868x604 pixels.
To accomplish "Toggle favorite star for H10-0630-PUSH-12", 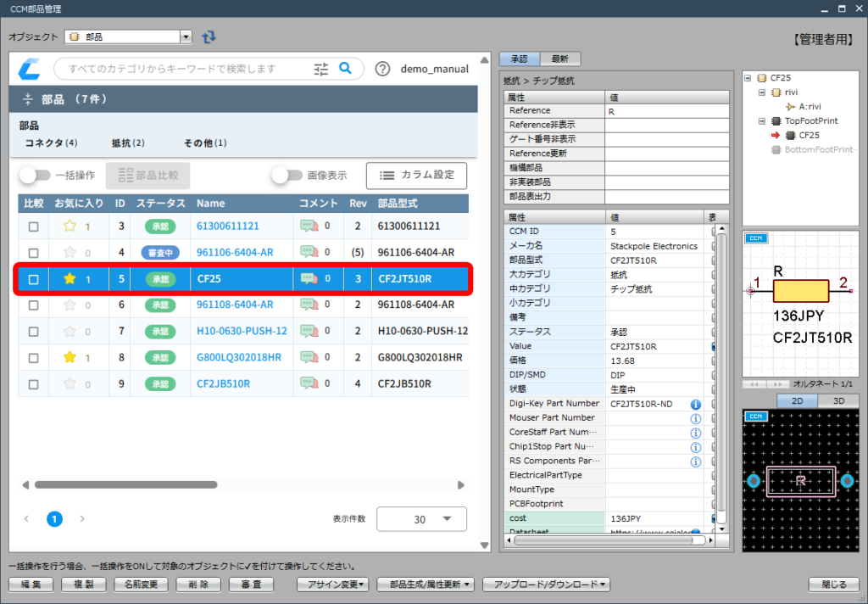I will (x=70, y=332).
